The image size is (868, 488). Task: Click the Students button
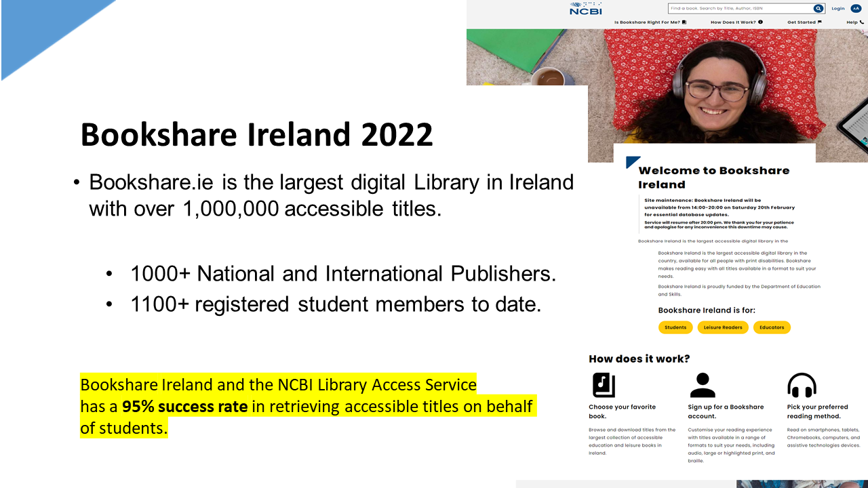(x=675, y=327)
